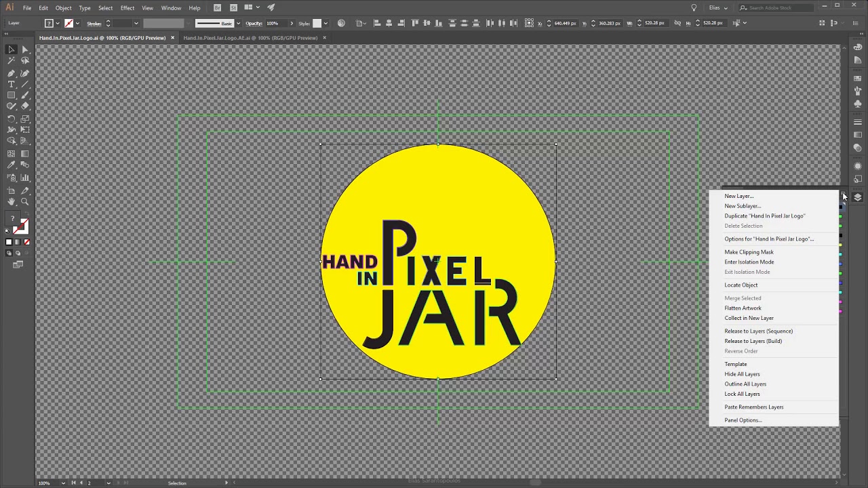Click the Opacity 100% input field
868x488 pixels.
276,23
